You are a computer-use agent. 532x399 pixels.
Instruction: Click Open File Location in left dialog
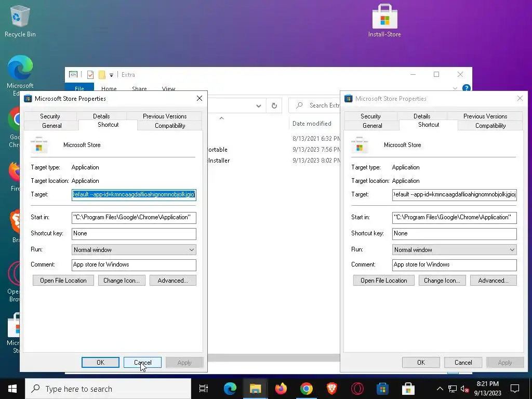point(63,280)
